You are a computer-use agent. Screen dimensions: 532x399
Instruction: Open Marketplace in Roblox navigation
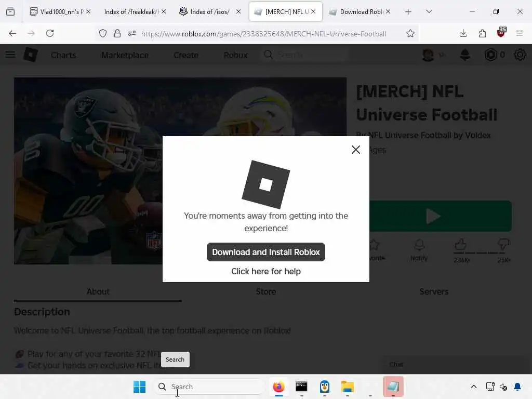pyautogui.click(x=125, y=55)
